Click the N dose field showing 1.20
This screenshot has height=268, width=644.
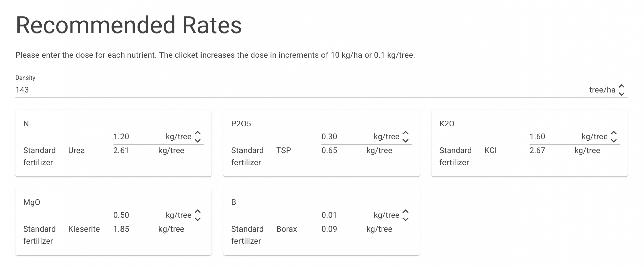pyautogui.click(x=136, y=137)
